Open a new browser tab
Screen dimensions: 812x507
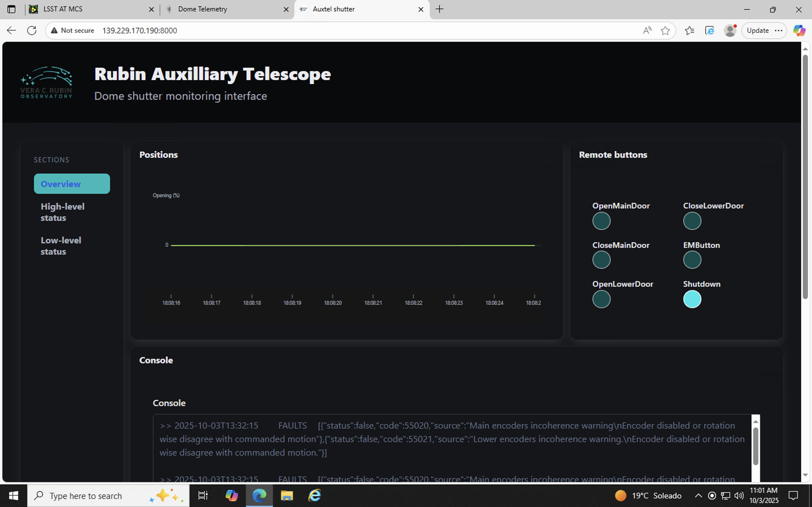(439, 9)
